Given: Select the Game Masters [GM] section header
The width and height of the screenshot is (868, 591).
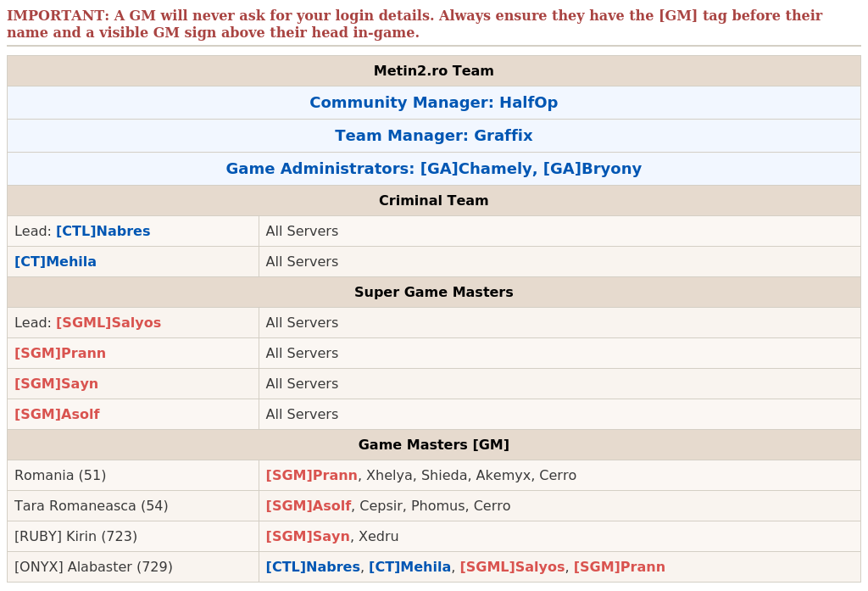Looking at the screenshot, I should coord(433,445).
